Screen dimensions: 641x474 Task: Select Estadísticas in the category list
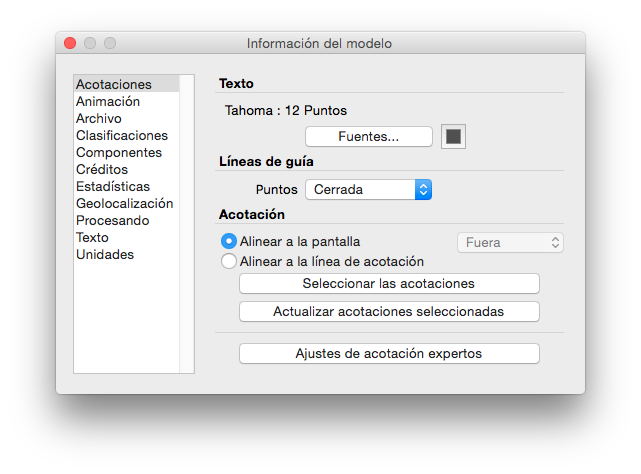pyautogui.click(x=126, y=186)
